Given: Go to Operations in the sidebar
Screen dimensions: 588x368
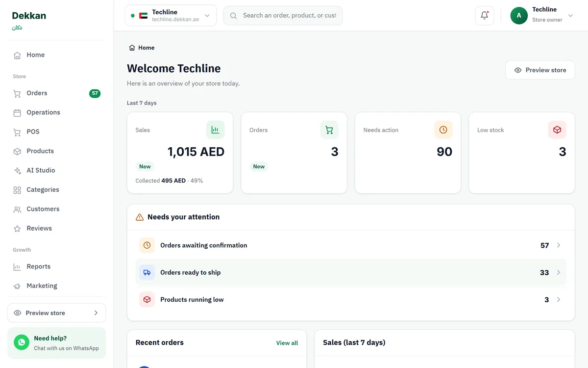Looking at the screenshot, I should point(57,112).
